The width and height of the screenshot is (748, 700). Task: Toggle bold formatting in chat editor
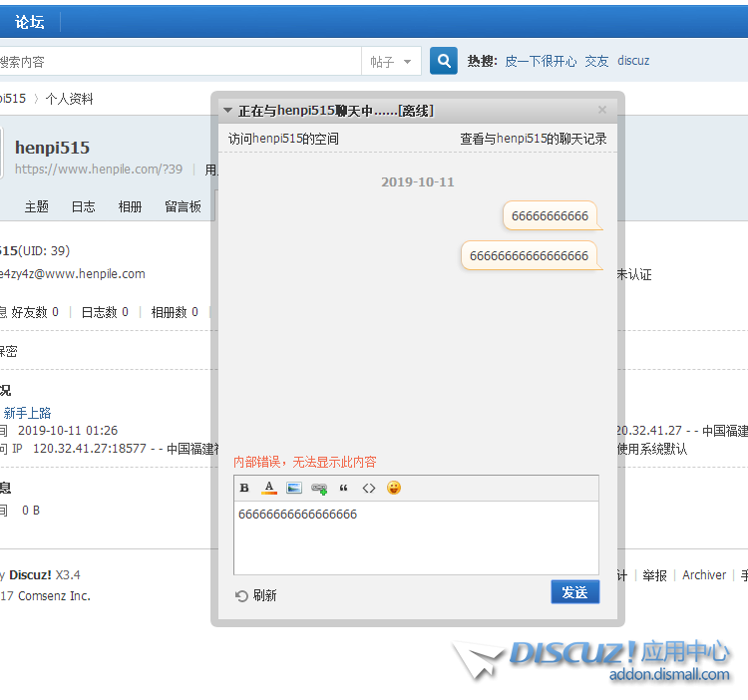pos(245,488)
